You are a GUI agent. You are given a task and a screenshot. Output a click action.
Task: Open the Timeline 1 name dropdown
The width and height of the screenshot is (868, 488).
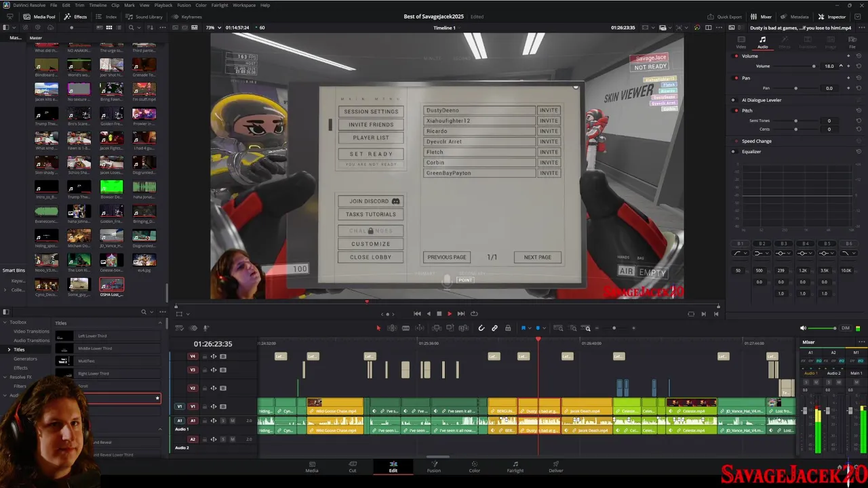pyautogui.click(x=447, y=28)
